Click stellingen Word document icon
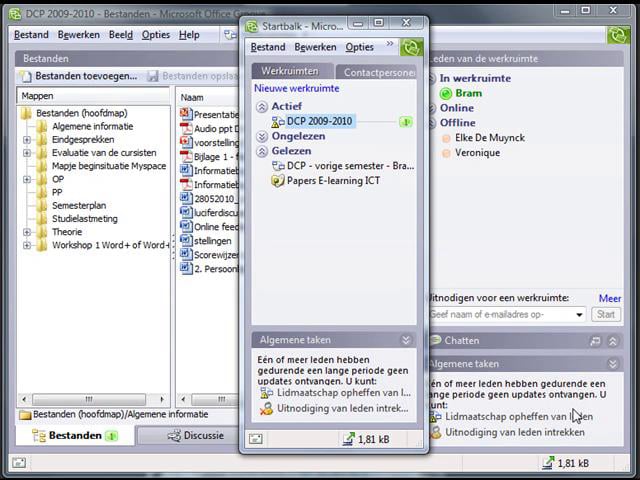The image size is (640, 480). click(x=186, y=240)
